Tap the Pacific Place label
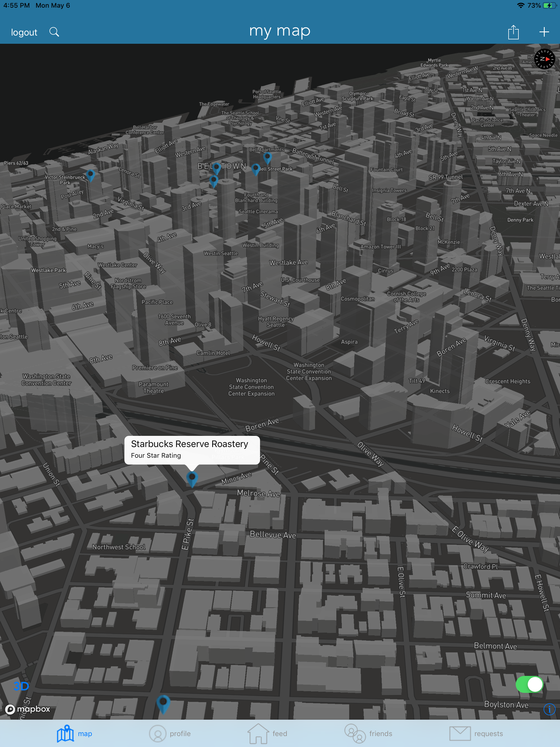560x747 pixels. coord(157,302)
